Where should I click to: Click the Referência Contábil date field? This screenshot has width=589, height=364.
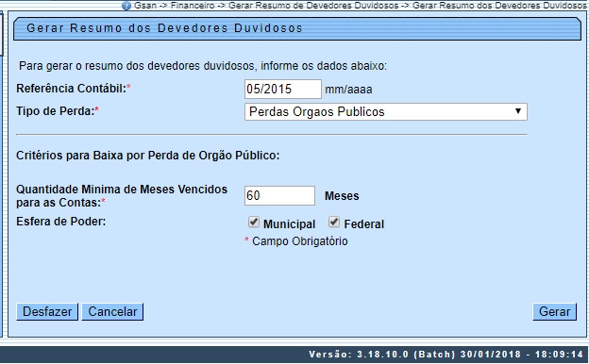[283, 89]
